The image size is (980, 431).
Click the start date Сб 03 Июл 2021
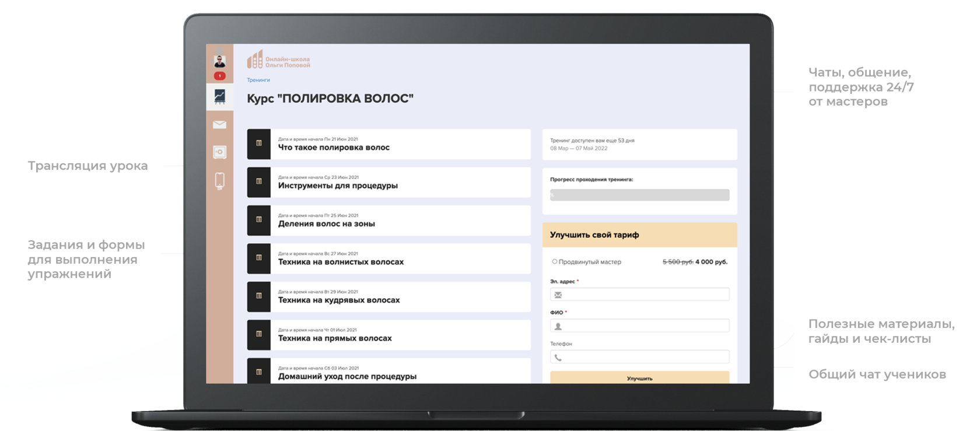tap(342, 368)
